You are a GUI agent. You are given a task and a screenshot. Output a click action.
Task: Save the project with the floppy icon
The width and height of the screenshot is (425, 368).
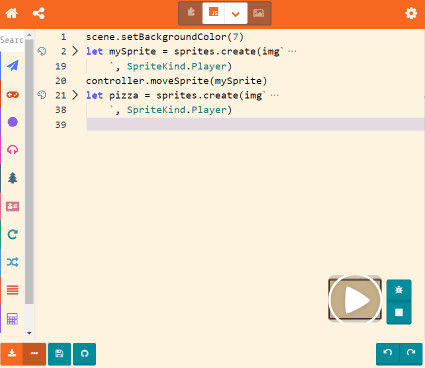59,353
